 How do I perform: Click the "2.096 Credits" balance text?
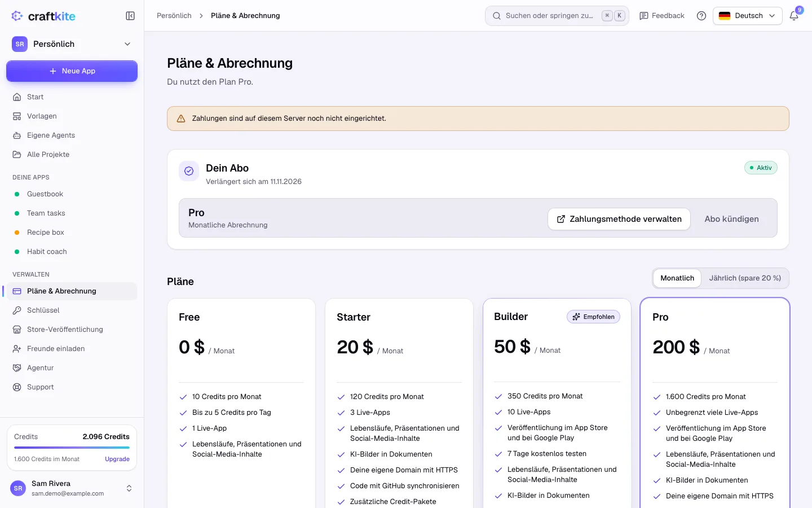point(106,437)
